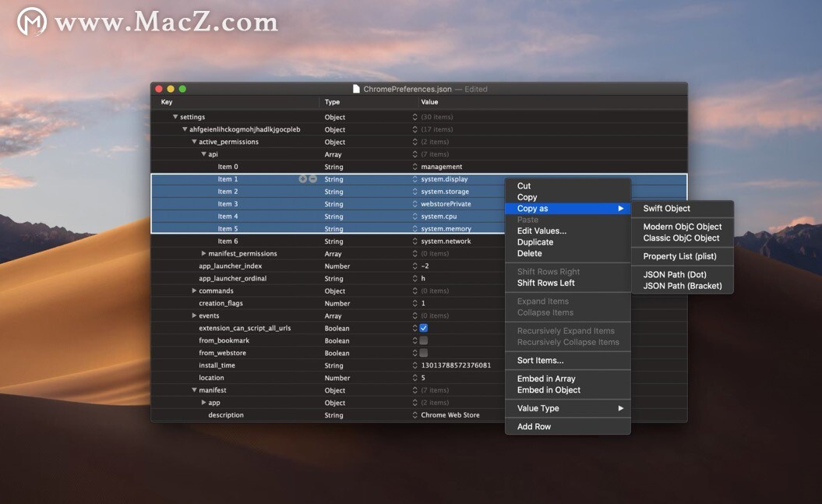Open the type popup arrows for app_launcher_index
This screenshot has width=822, height=504.
pyautogui.click(x=415, y=266)
